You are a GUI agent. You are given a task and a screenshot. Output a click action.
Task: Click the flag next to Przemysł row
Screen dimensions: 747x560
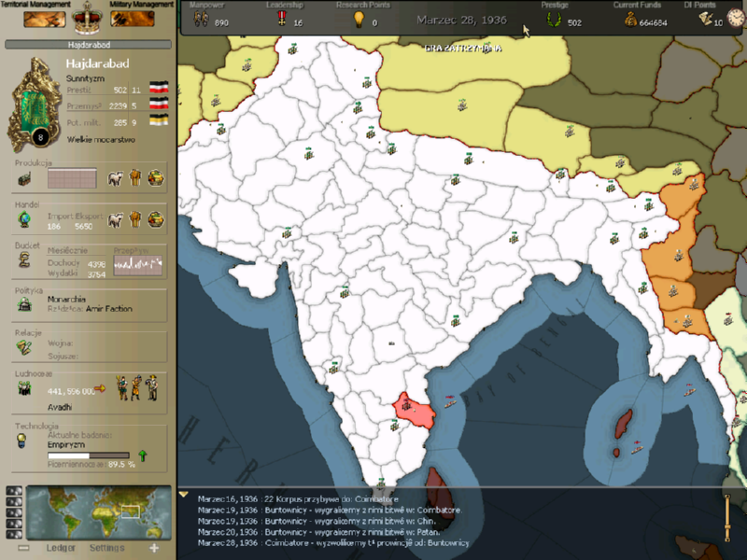(159, 104)
